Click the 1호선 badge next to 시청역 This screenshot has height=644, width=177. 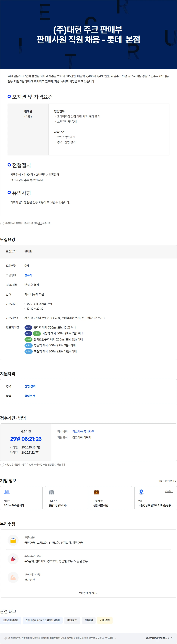pos(28,333)
